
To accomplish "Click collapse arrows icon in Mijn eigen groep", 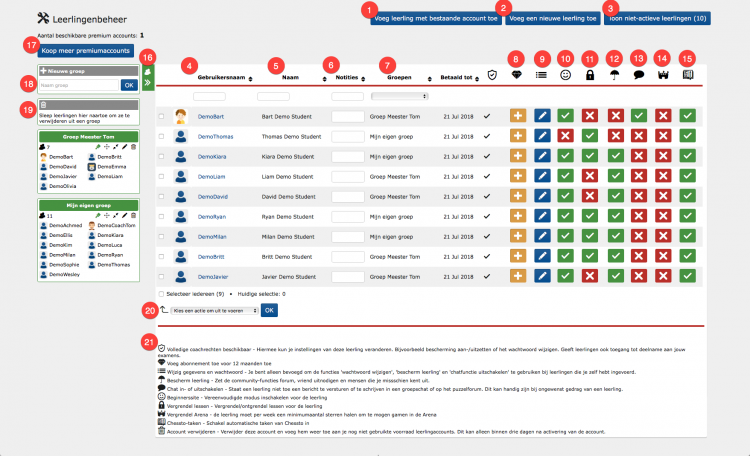I will (x=115, y=216).
